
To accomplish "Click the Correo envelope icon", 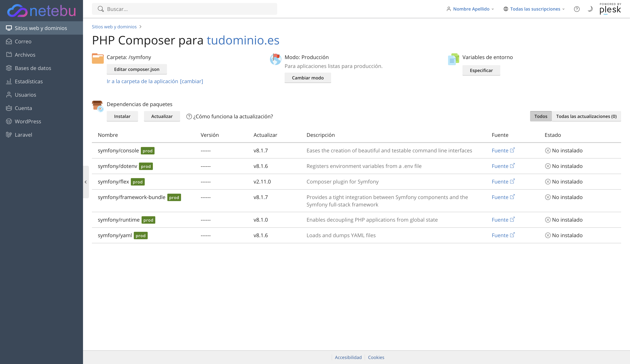I will point(9,41).
